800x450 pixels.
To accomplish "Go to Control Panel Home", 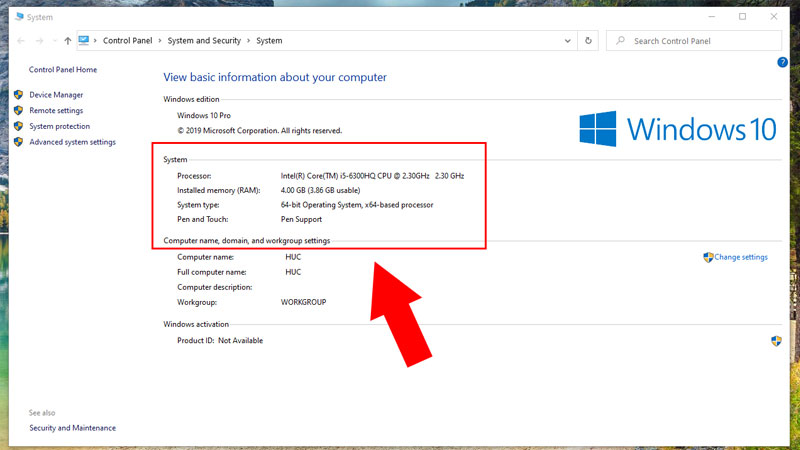I will [x=63, y=70].
